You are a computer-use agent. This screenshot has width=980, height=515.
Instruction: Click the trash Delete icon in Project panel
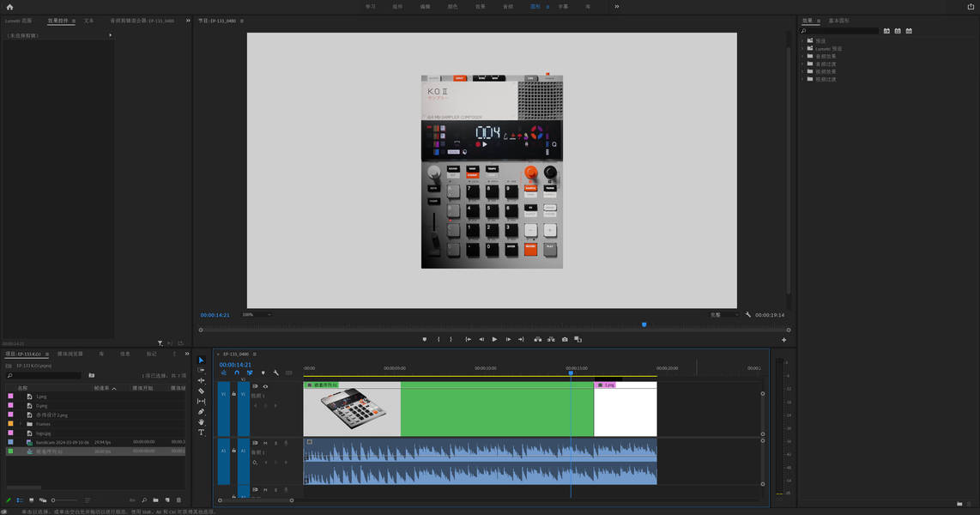point(178,500)
